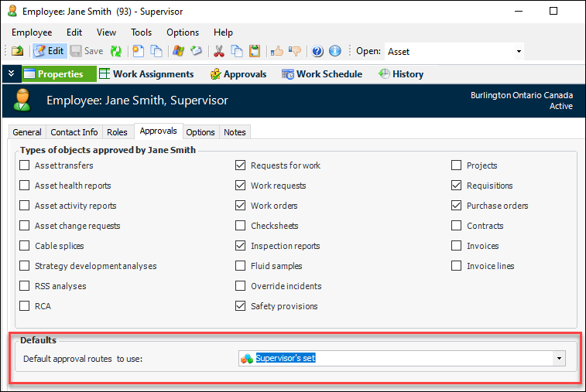
Task: Open the Tools menu
Action: tap(141, 32)
